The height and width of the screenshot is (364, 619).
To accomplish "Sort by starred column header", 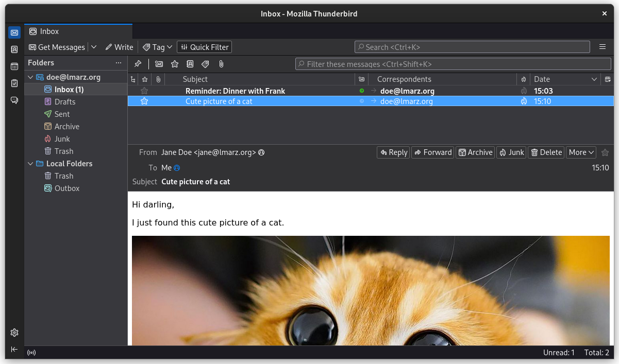I will pos(145,79).
